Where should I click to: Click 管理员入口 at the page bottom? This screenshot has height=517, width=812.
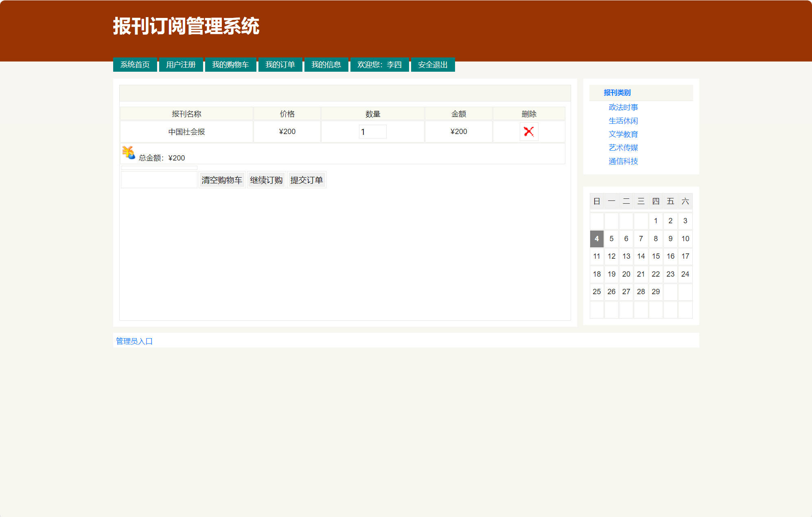click(x=134, y=341)
